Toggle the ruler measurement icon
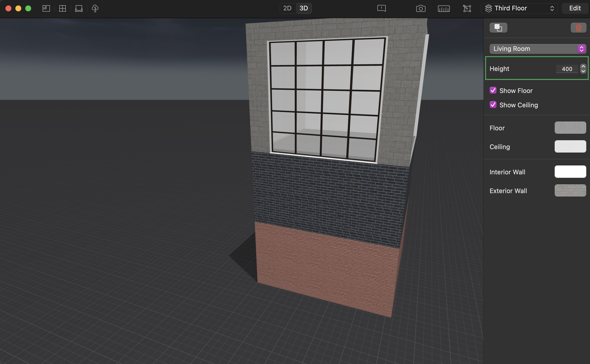590x364 pixels. (444, 8)
